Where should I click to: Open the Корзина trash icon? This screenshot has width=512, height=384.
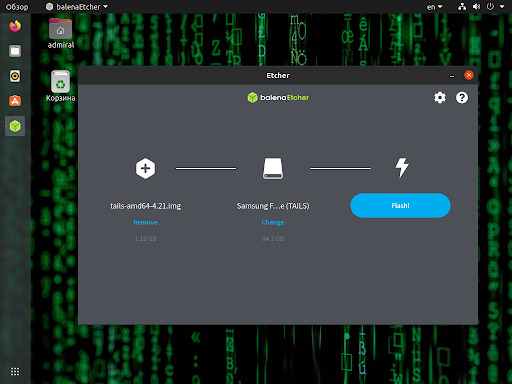[x=60, y=86]
